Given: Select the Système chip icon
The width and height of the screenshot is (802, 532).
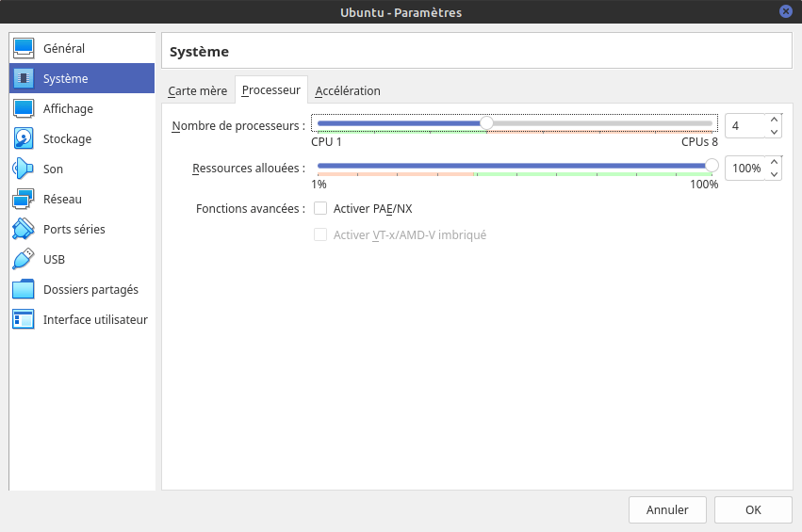Looking at the screenshot, I should click(24, 78).
